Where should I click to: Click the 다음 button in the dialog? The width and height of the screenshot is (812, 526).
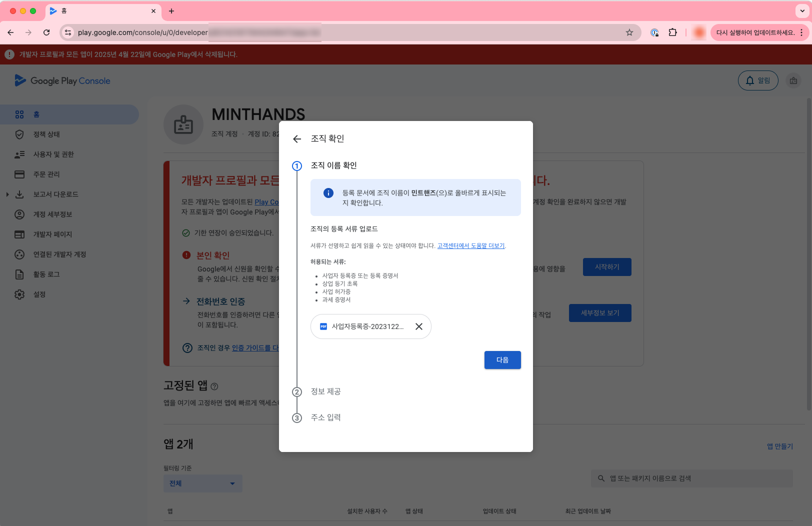[x=502, y=360]
